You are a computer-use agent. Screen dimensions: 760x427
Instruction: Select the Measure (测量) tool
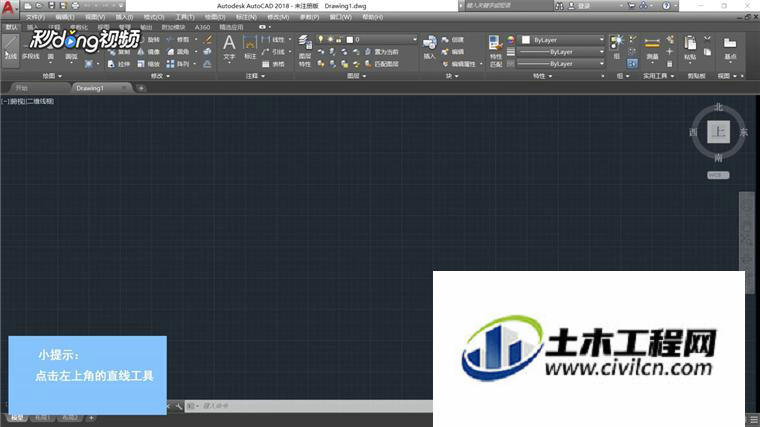[652, 47]
